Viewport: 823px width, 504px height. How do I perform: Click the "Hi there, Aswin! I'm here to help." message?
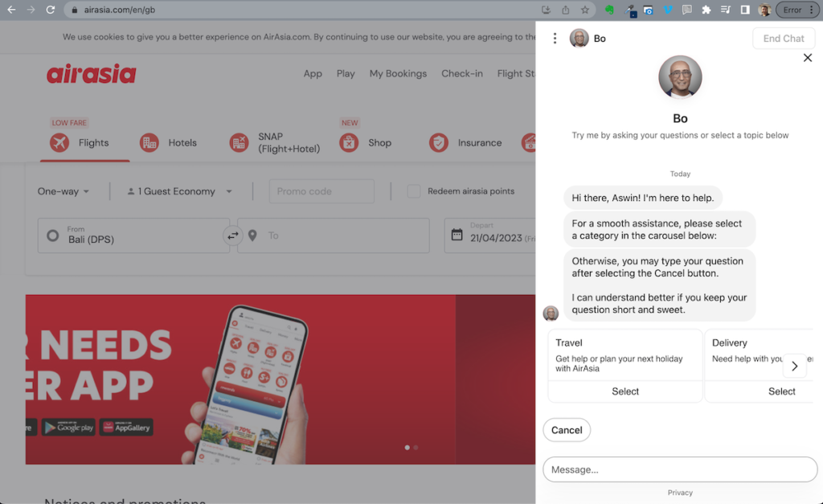point(643,198)
